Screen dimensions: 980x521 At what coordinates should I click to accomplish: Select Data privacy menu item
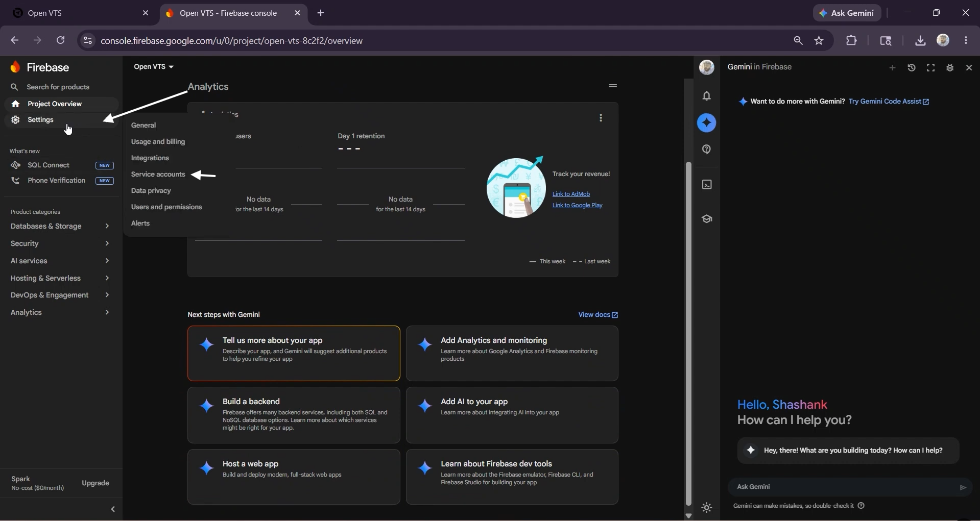pyautogui.click(x=151, y=191)
